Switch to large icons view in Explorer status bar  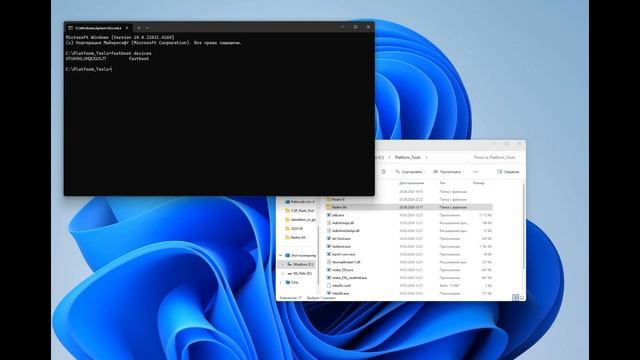coord(522,298)
